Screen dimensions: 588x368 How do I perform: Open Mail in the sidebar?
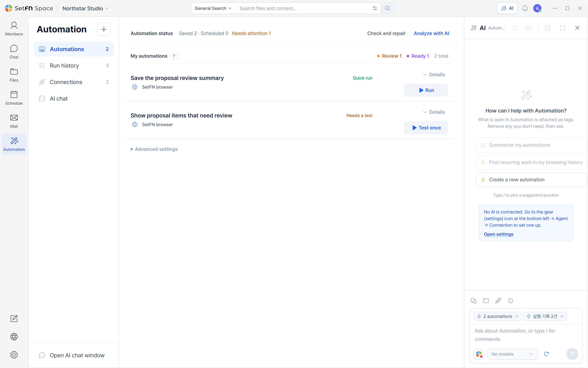pyautogui.click(x=14, y=121)
